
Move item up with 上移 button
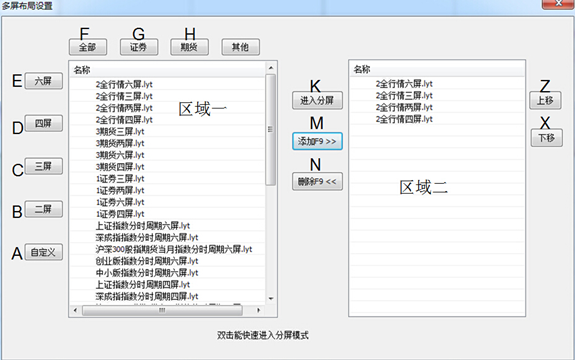546,100
